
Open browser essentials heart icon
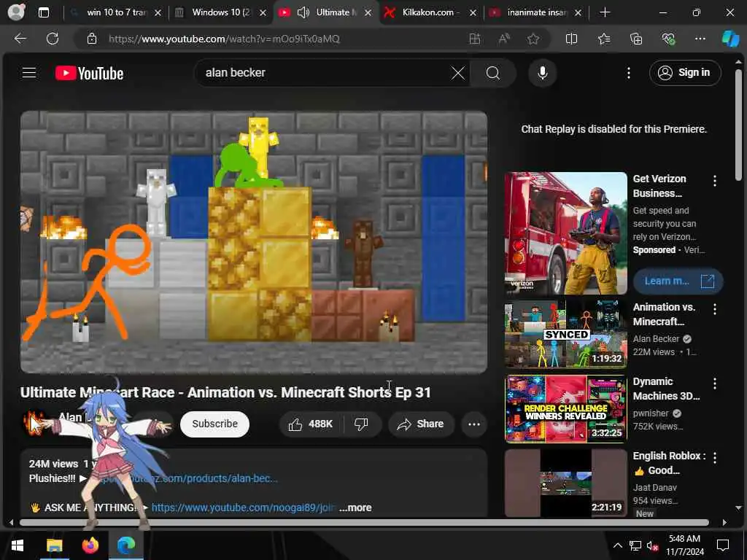[x=668, y=39]
